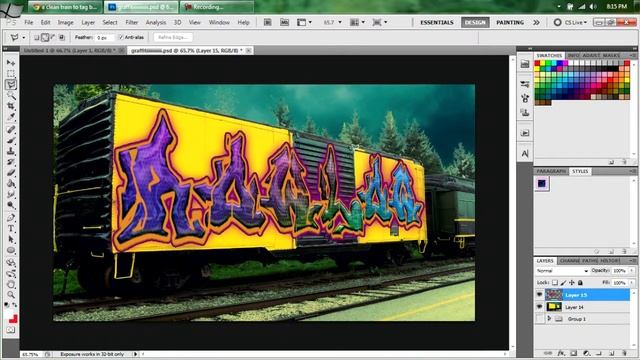Select the Move tool
This screenshot has height=360, width=640.
tap(11, 63)
